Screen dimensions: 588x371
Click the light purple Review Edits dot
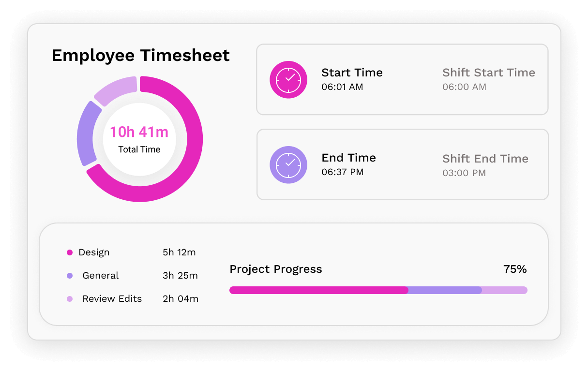coord(70,299)
